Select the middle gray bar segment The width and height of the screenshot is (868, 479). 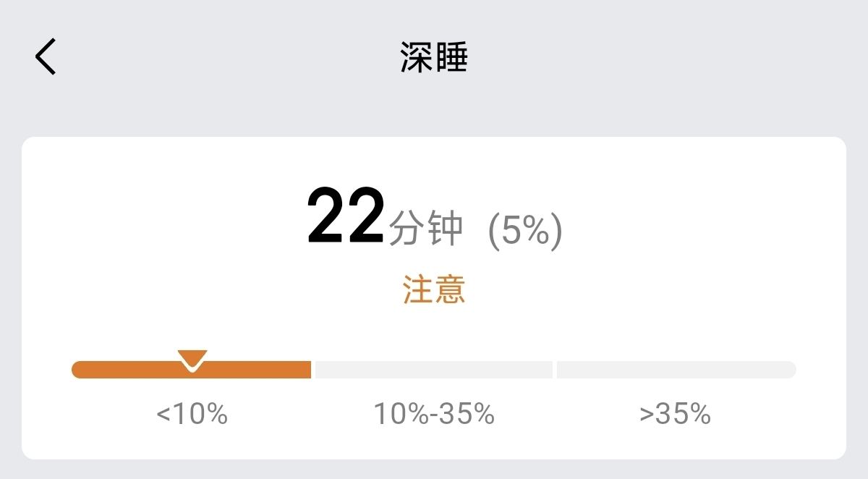click(x=434, y=370)
